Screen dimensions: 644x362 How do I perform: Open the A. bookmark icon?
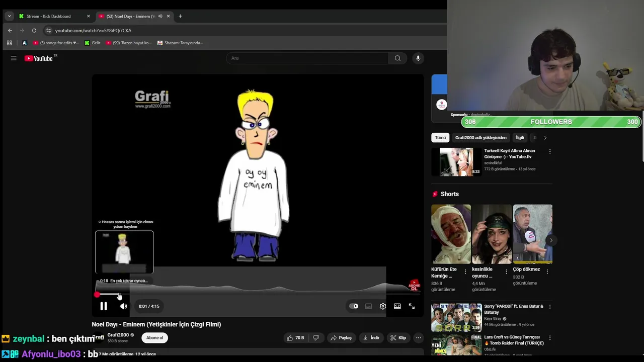pyautogui.click(x=24, y=43)
